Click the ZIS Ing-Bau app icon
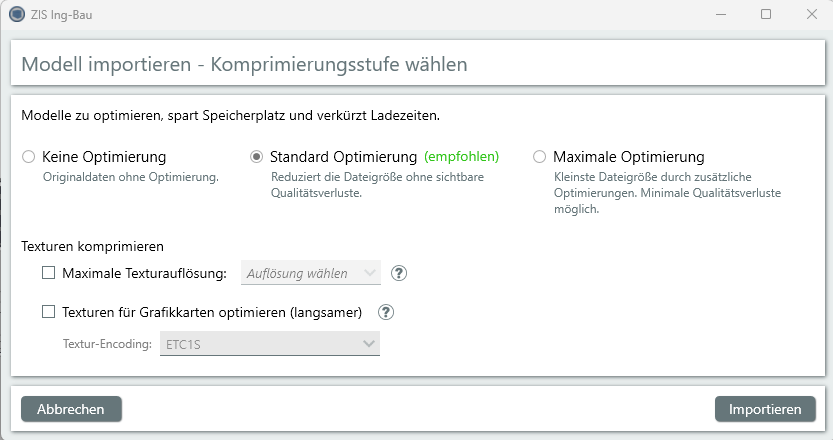 pyautogui.click(x=17, y=14)
